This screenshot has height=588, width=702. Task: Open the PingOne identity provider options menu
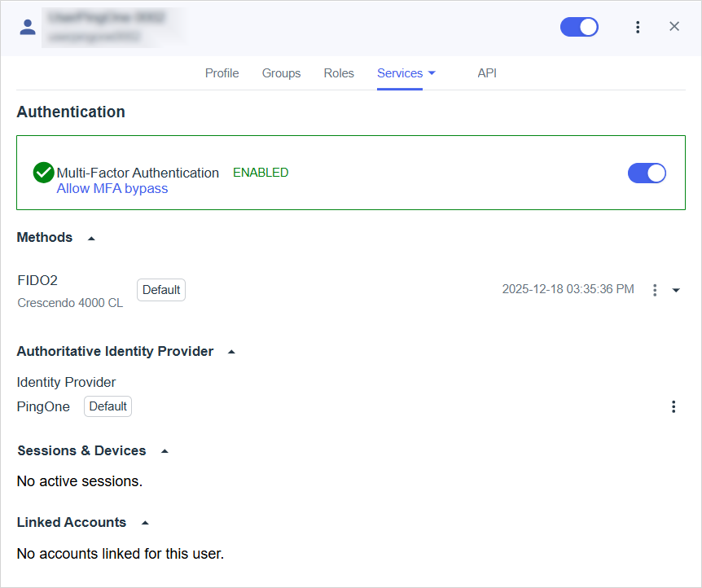(x=673, y=406)
